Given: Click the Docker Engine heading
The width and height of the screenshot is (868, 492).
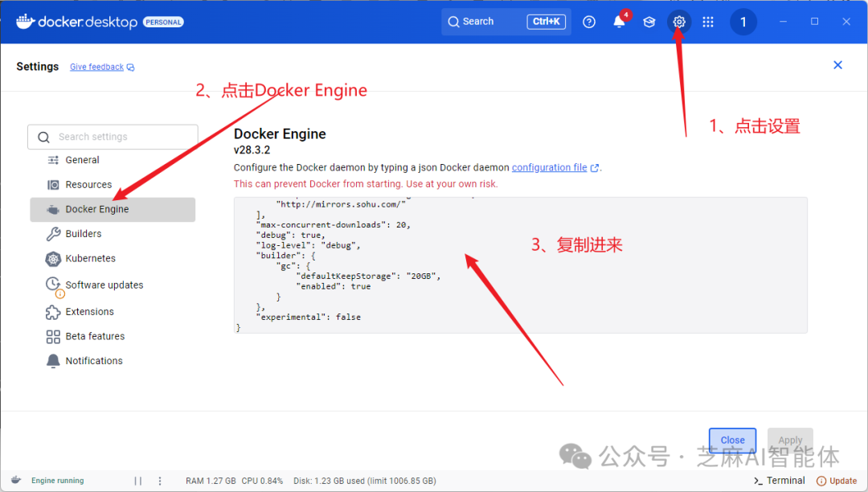Looking at the screenshot, I should point(280,134).
